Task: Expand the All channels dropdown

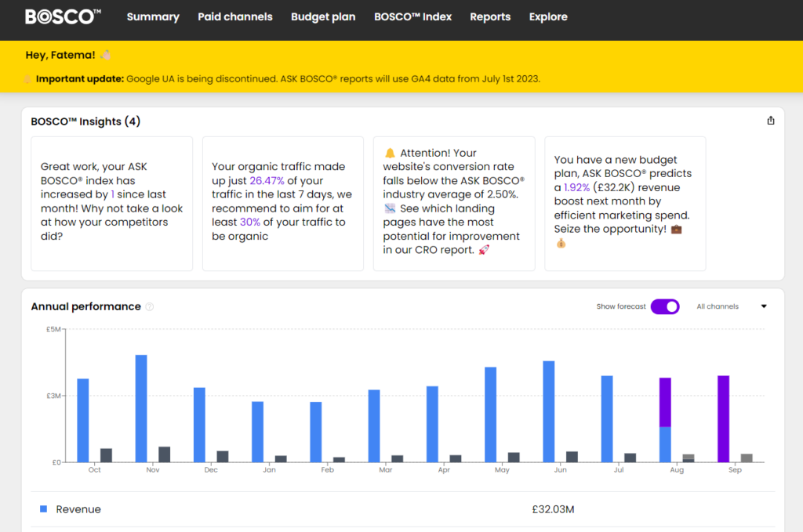Action: [x=718, y=306]
